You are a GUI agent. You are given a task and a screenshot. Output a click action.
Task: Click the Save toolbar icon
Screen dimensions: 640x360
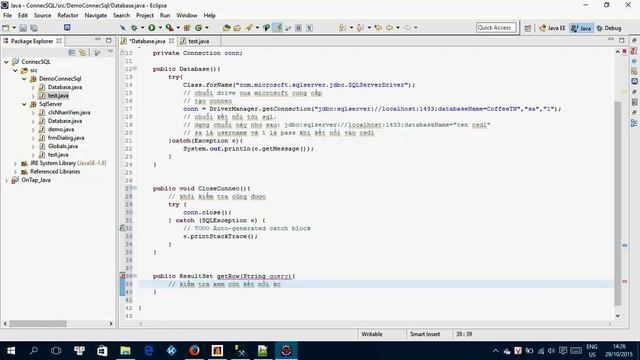(23, 28)
